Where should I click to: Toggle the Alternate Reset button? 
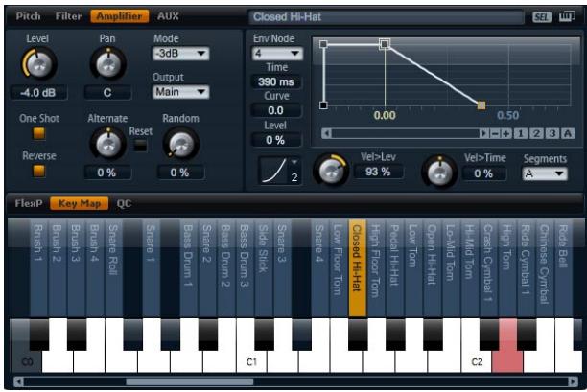click(x=140, y=146)
